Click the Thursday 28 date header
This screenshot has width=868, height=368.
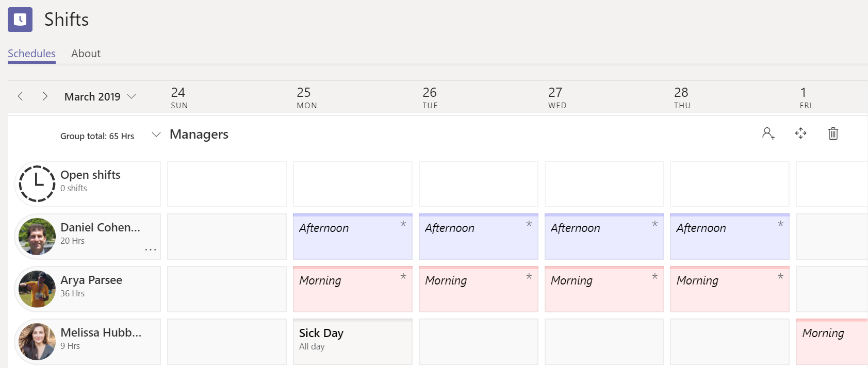(681, 97)
